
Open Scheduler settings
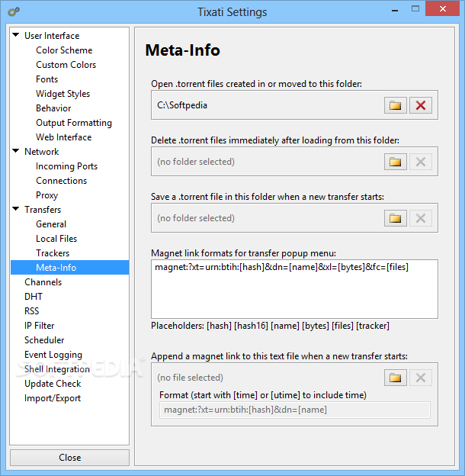(44, 340)
